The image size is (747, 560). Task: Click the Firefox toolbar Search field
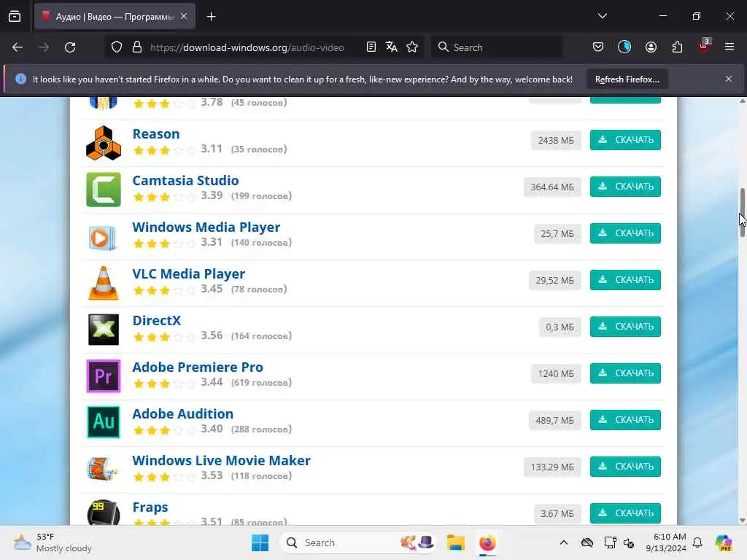click(x=498, y=47)
